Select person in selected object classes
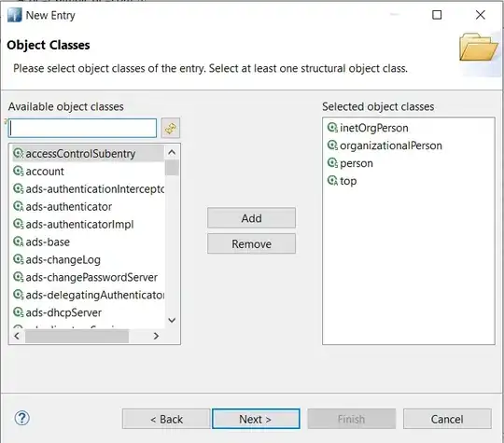 [x=357, y=163]
